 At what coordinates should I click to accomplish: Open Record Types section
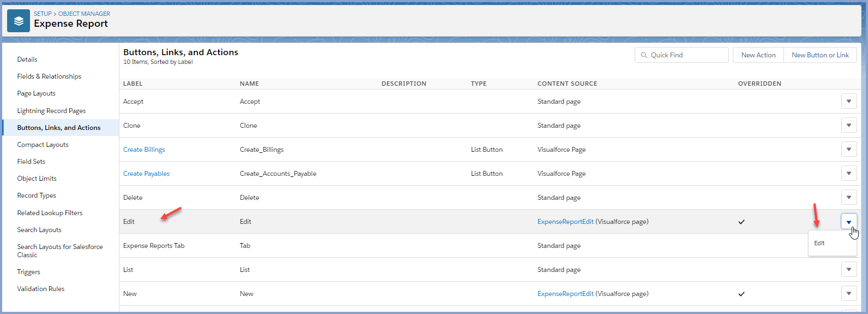tap(37, 195)
